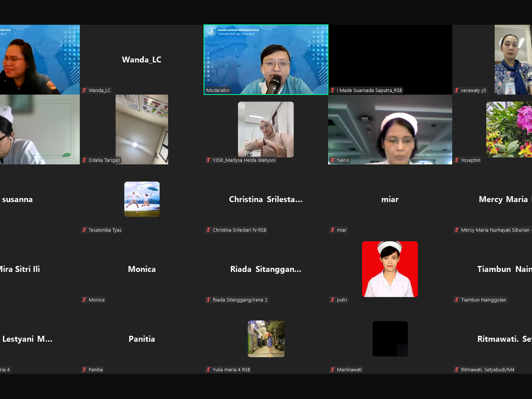This screenshot has width=532, height=399.
Task: Select the Moderator's active video tile
Action: [x=266, y=59]
